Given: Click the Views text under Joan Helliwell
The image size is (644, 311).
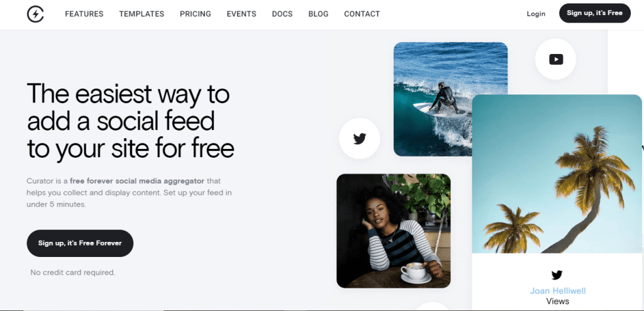Looking at the screenshot, I should click(558, 302).
